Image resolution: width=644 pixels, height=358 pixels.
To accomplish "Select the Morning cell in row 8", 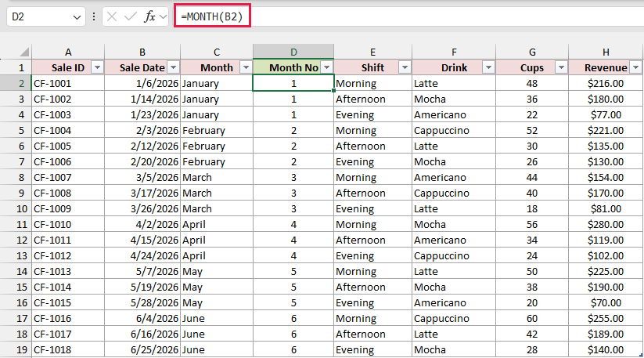I will pyautogui.click(x=372, y=178).
